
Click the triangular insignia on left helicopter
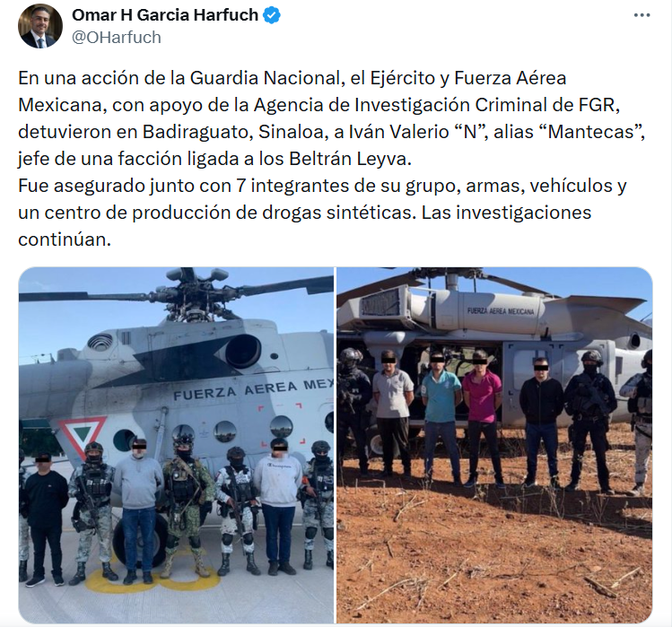pos(82,436)
